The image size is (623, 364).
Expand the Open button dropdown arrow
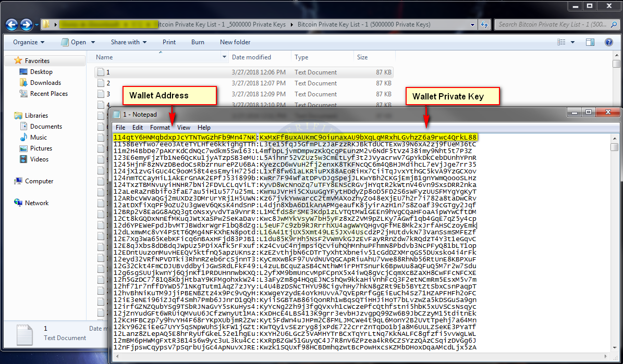tap(93, 42)
